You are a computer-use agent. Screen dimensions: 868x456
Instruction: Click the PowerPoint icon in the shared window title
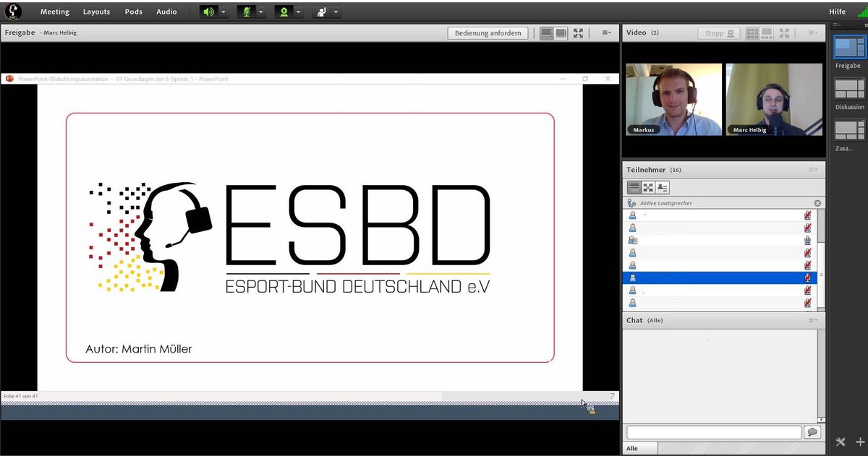tap(9, 79)
